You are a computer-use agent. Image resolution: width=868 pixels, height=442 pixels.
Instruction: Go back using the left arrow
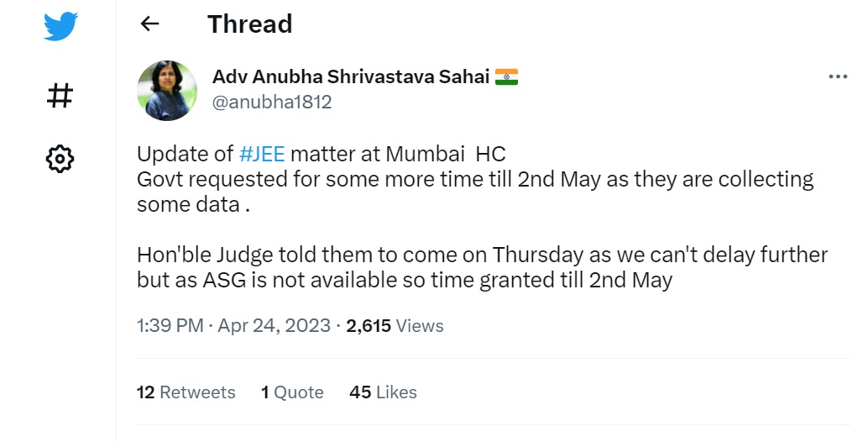tap(149, 24)
